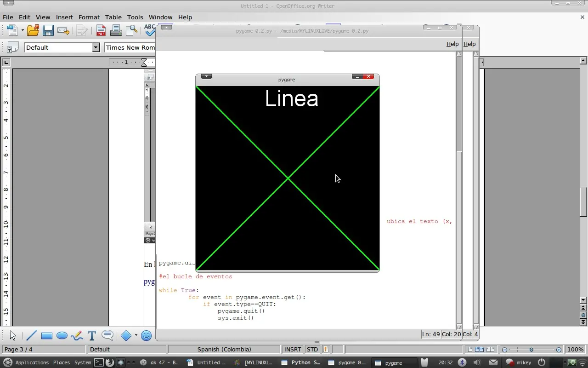Screen dimensions: 588x368
Task: Select the Ellipse drawing tool
Action: (x=62, y=335)
